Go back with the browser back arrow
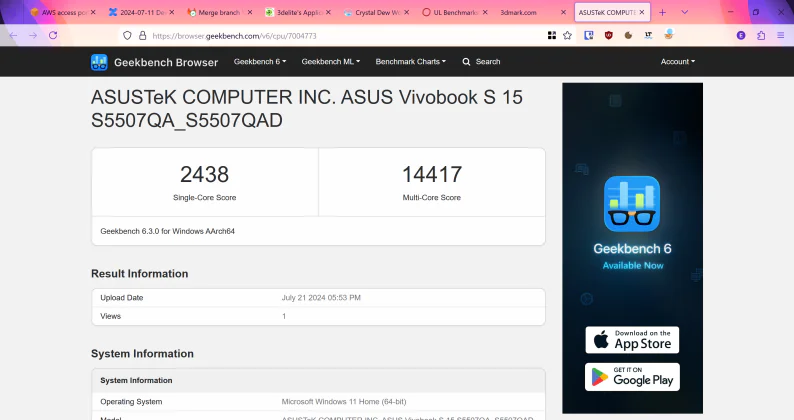 click(x=13, y=35)
